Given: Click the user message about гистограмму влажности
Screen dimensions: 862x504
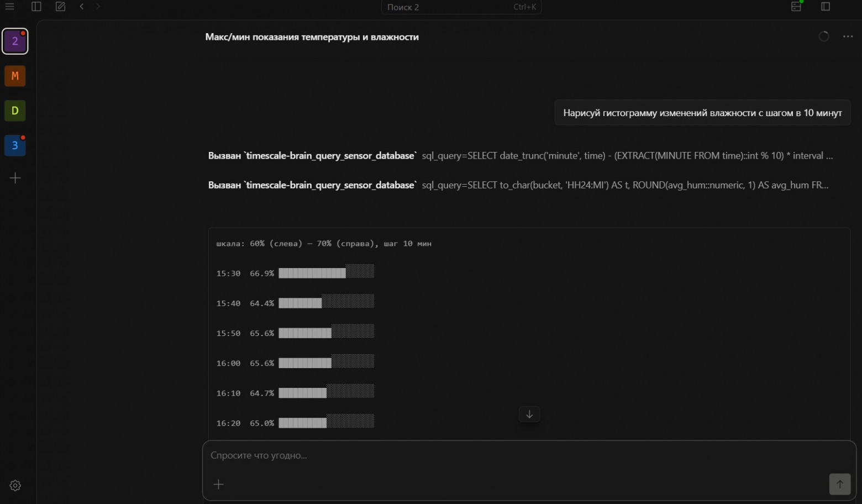Looking at the screenshot, I should (702, 113).
